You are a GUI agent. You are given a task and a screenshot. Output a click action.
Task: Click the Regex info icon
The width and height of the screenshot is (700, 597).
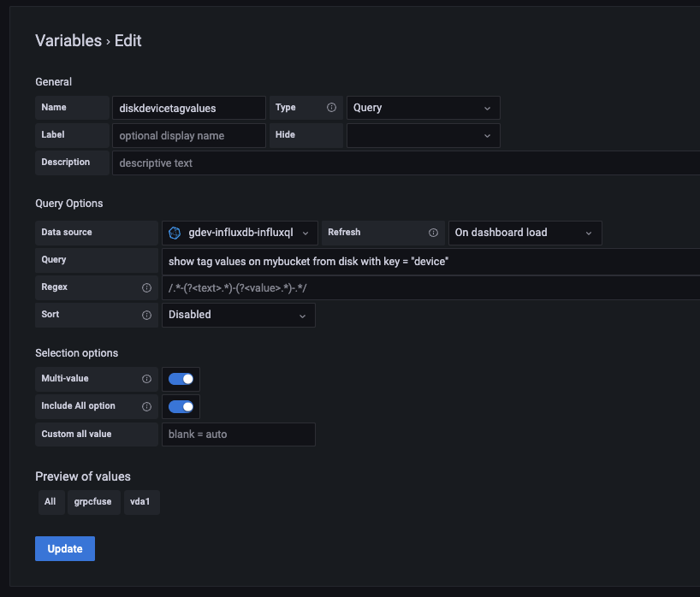[x=145, y=287]
